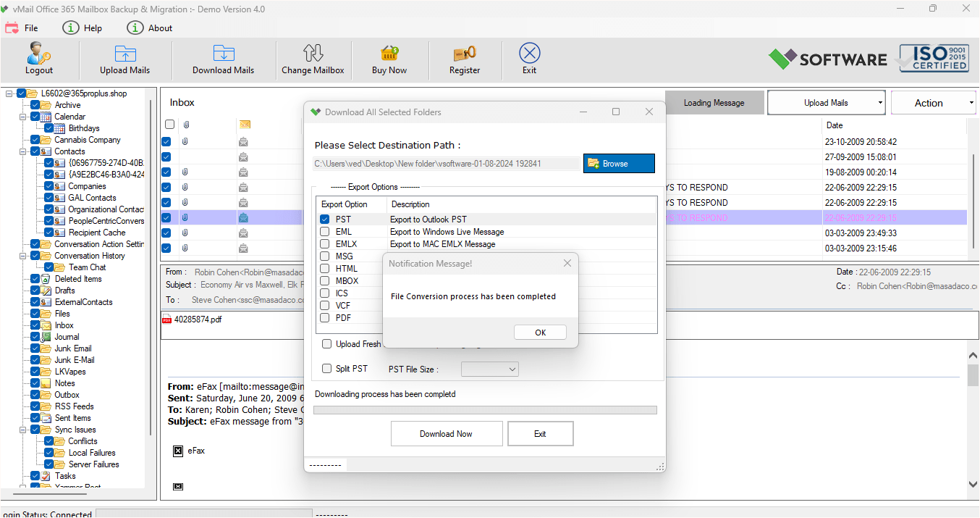980x518 pixels.
Task: Collapse the Sync Issues tree node
Action: click(x=22, y=430)
